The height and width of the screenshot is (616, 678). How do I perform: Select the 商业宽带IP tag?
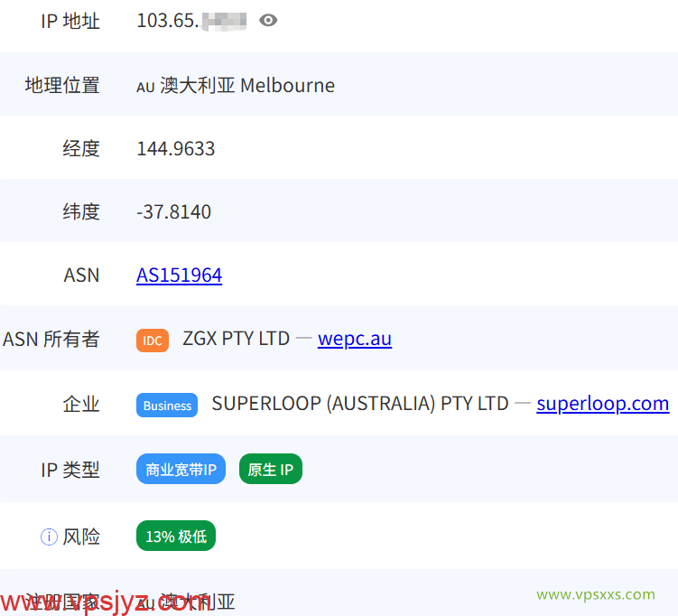(x=181, y=469)
